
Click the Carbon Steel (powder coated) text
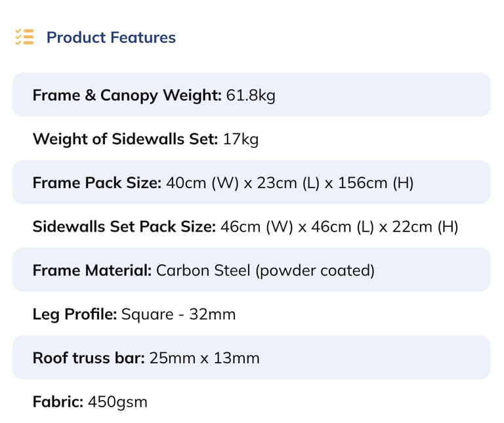(x=265, y=270)
